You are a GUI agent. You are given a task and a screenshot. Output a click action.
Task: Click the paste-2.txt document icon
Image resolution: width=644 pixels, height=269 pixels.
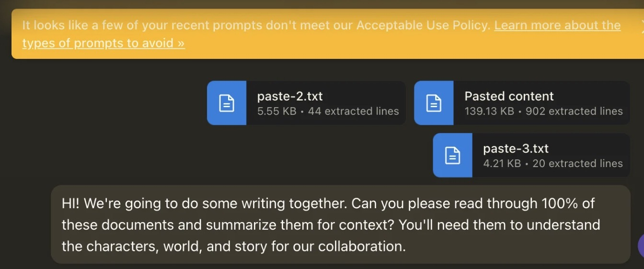point(227,103)
